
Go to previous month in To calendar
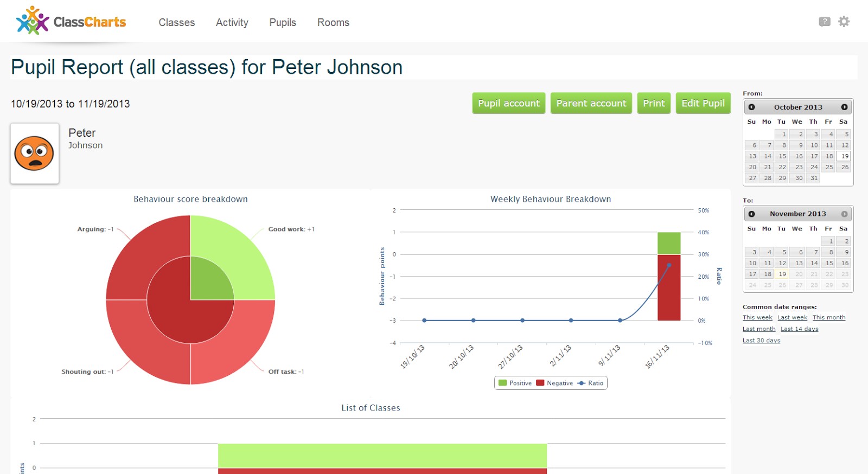pos(751,214)
